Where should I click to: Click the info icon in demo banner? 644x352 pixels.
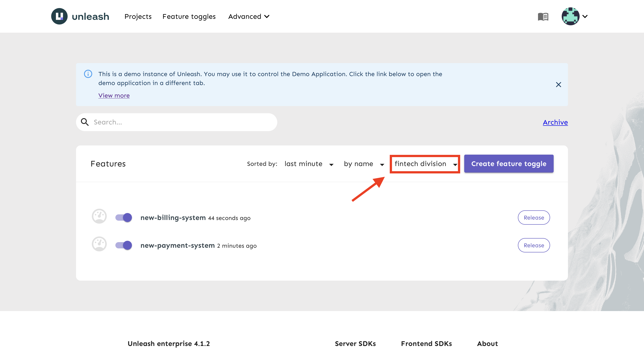coord(88,74)
